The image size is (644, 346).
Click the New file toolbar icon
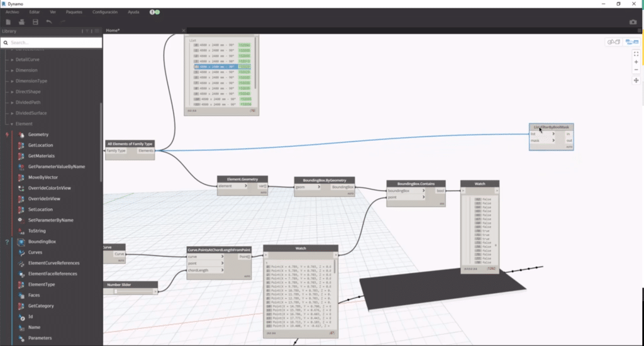[x=8, y=22]
